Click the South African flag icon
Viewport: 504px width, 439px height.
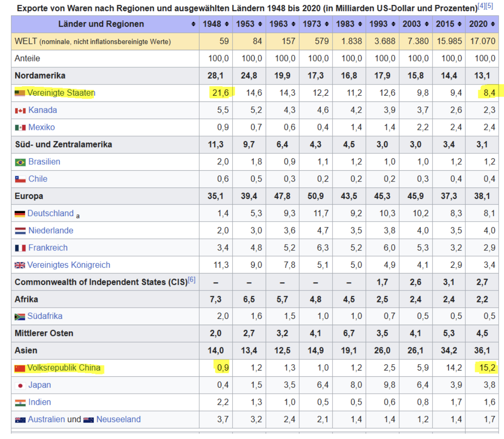20,317
